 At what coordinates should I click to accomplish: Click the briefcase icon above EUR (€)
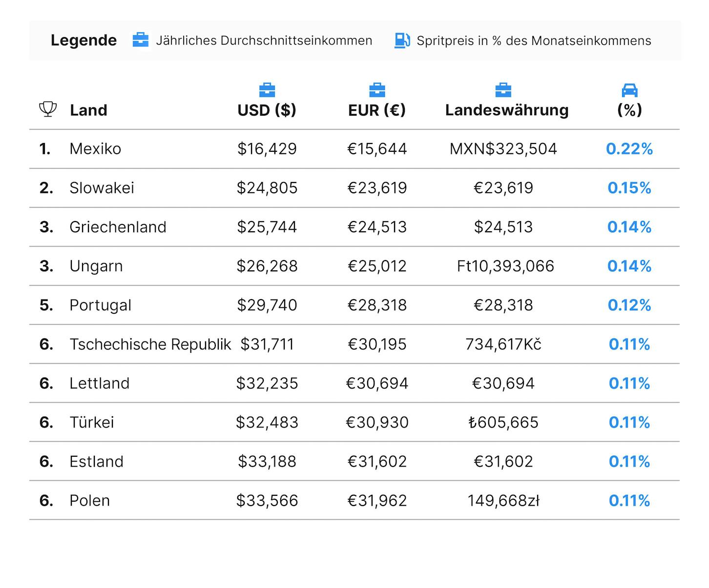377,90
